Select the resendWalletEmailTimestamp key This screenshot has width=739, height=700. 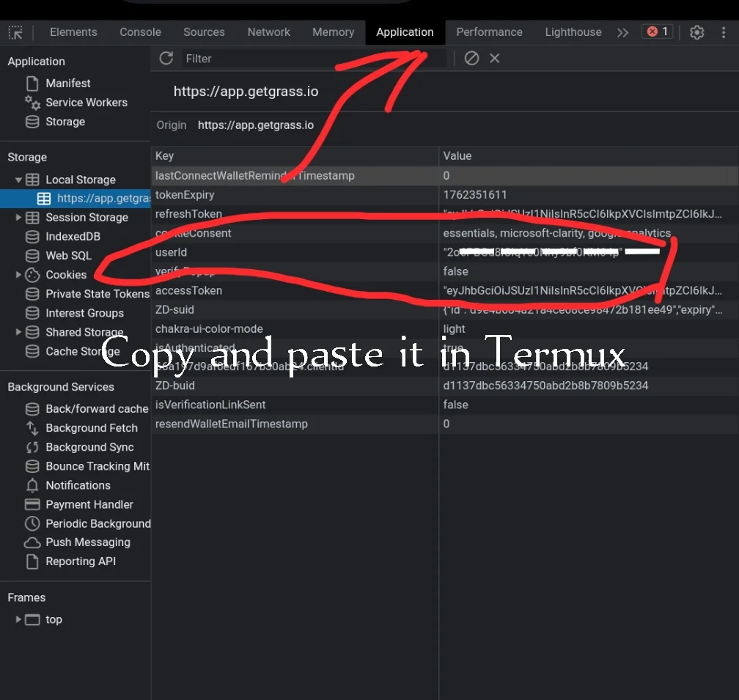(x=232, y=424)
